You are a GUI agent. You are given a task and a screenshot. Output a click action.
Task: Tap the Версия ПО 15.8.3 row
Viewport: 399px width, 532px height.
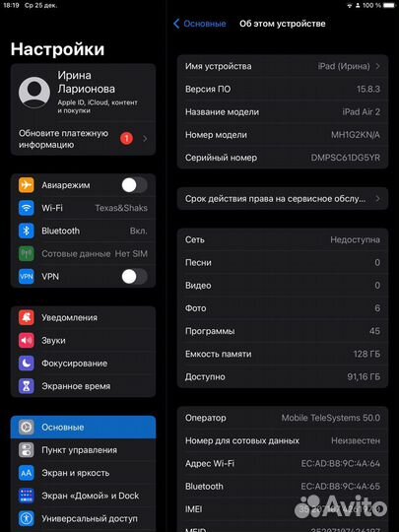(283, 89)
